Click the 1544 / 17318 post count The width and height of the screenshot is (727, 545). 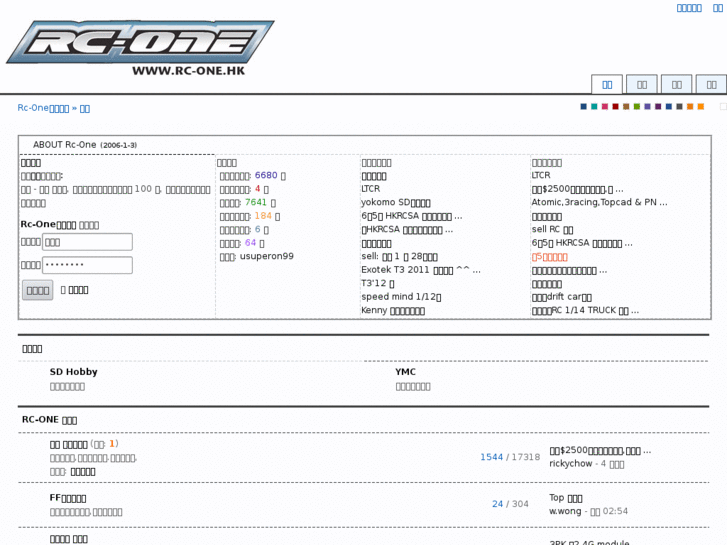click(510, 457)
